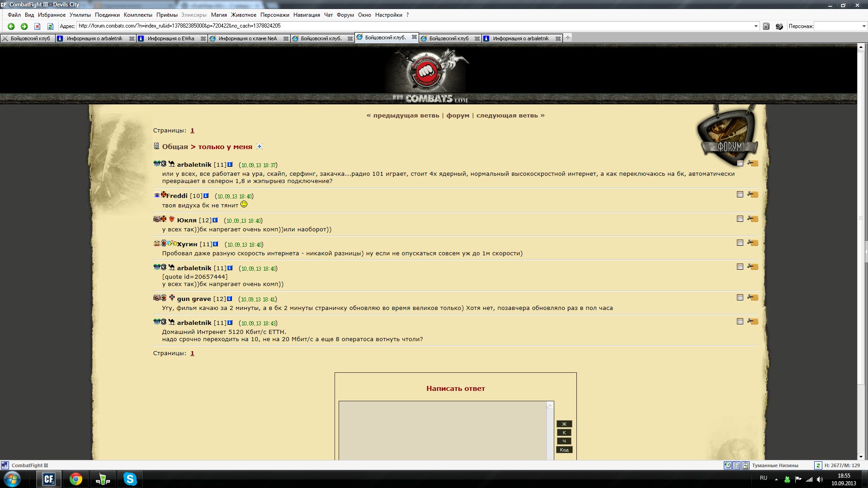This screenshot has height=488, width=868.
Task: Open the Windows Start menu
Action: tap(12, 479)
